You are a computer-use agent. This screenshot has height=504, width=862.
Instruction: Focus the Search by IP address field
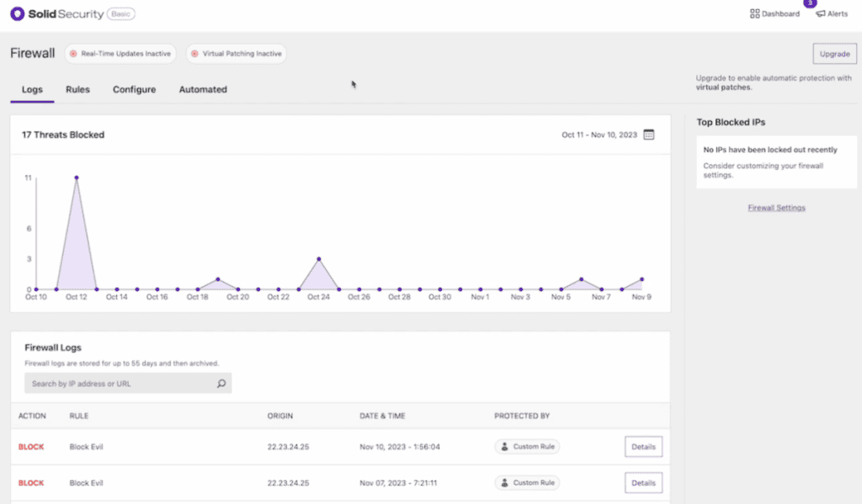[128, 384]
